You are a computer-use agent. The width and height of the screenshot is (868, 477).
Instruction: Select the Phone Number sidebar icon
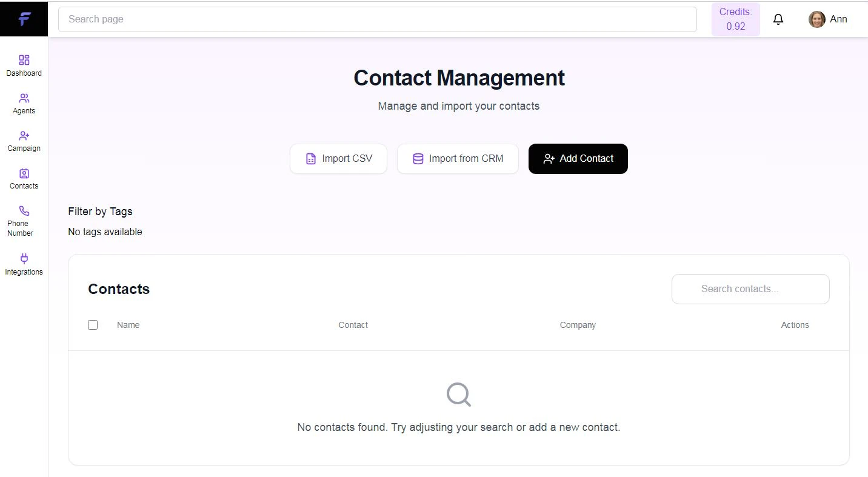[24, 210]
